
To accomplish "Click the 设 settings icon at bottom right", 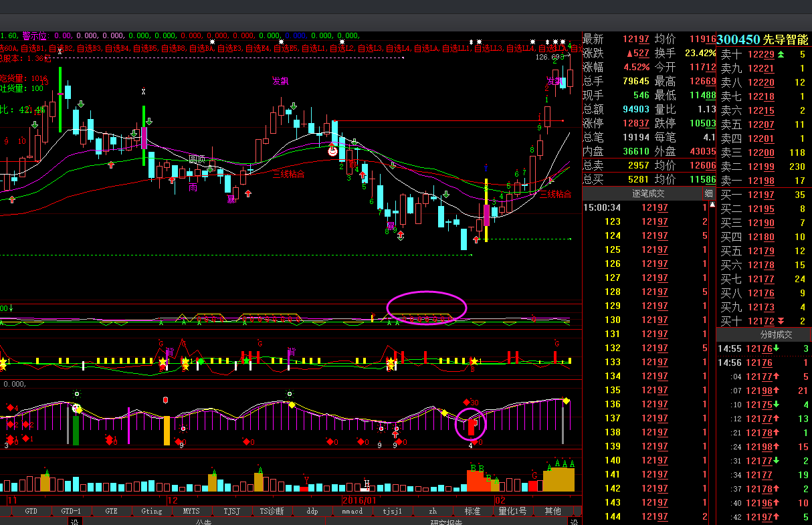I will (574, 522).
